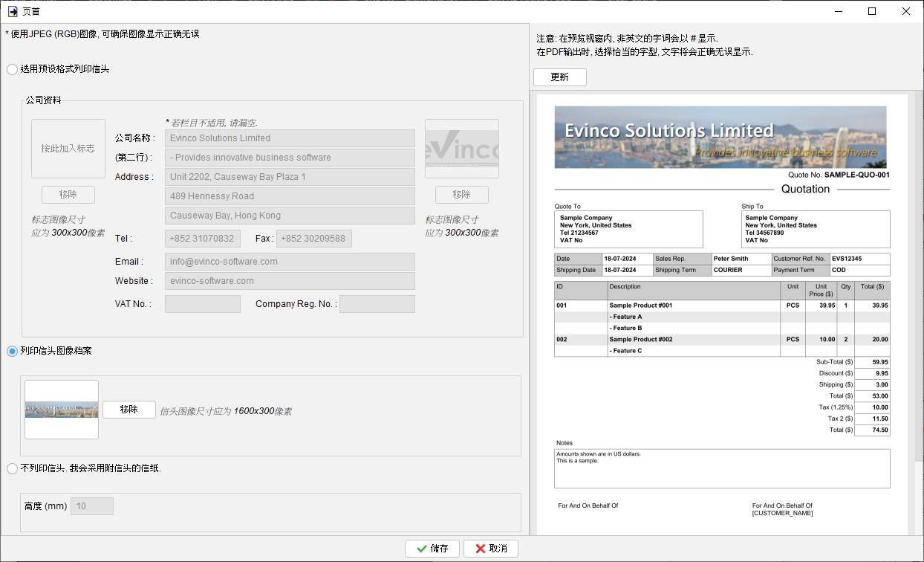Click the Email field info@evinco-software.com
Image resolution: width=924 pixels, height=562 pixels.
[x=290, y=262]
